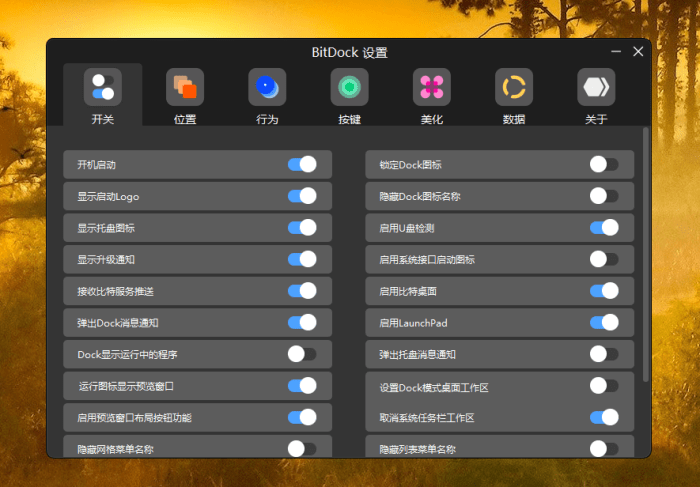The width and height of the screenshot is (700, 487).
Task: Click the BitDock 设置 title text
Action: point(350,52)
